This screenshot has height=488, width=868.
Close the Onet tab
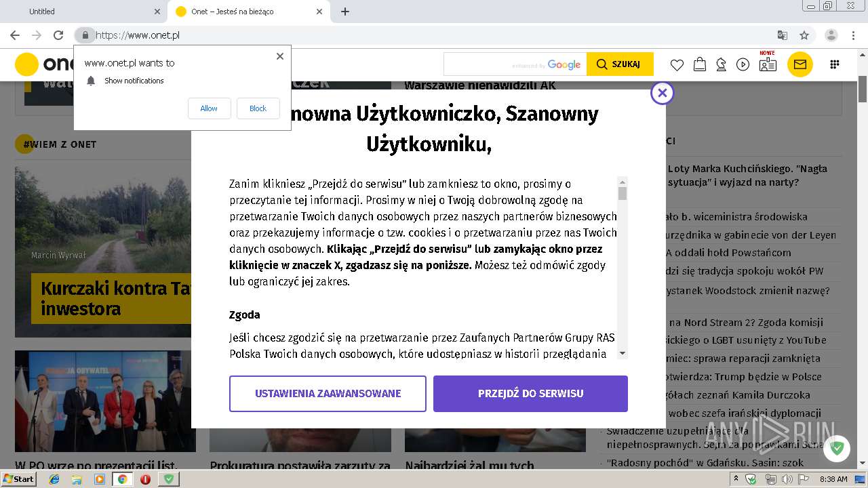[319, 12]
